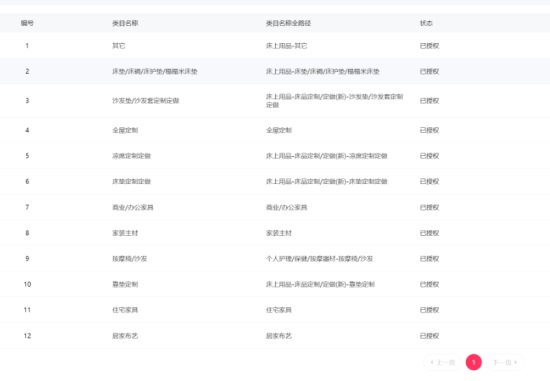
Task: Select page 1 in the pagination
Action: 474,362
